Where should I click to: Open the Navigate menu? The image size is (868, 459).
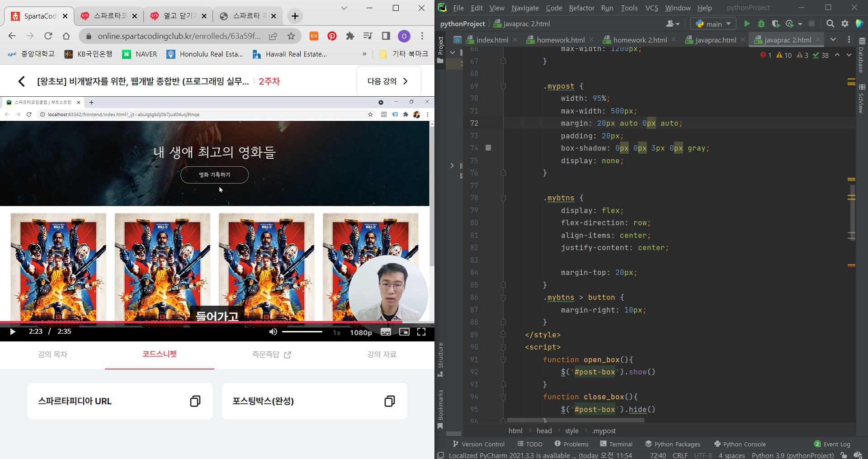click(525, 8)
